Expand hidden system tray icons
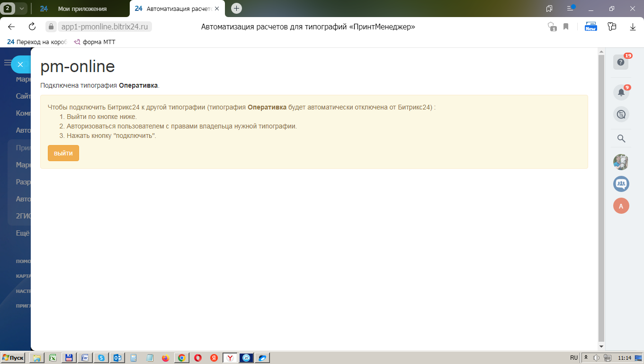Screen dimensions: 644x364 pyautogui.click(x=587, y=358)
